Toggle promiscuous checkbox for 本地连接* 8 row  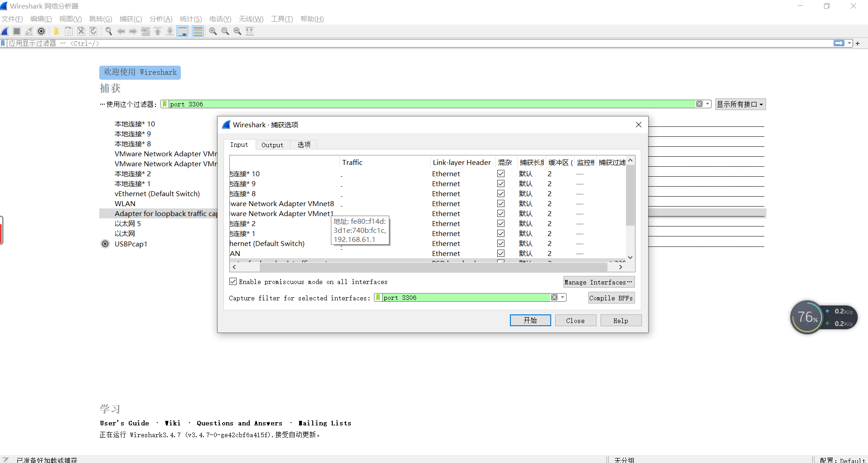coord(501,193)
